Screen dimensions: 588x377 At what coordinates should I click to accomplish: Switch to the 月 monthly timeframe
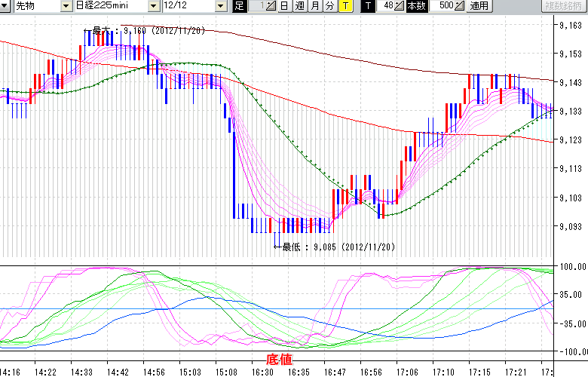click(x=314, y=6)
